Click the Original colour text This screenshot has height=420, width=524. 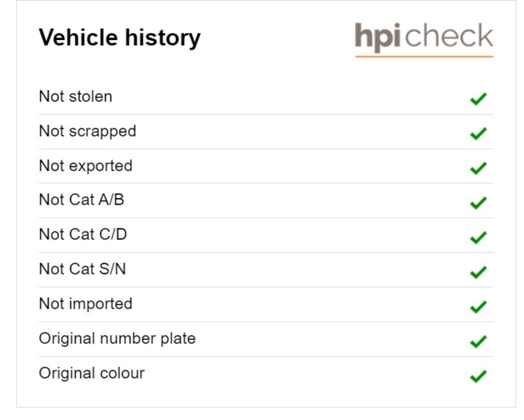tap(92, 373)
